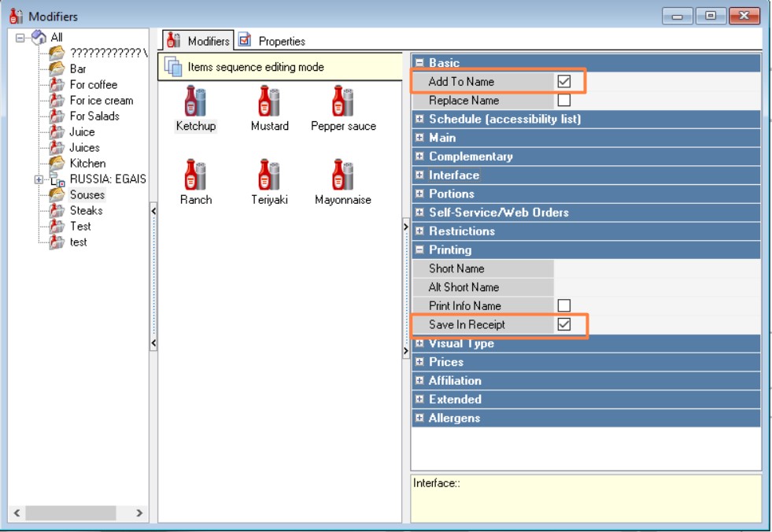Viewport: 772px width, 532px height.
Task: Collapse the All tree root node
Action: [20, 38]
